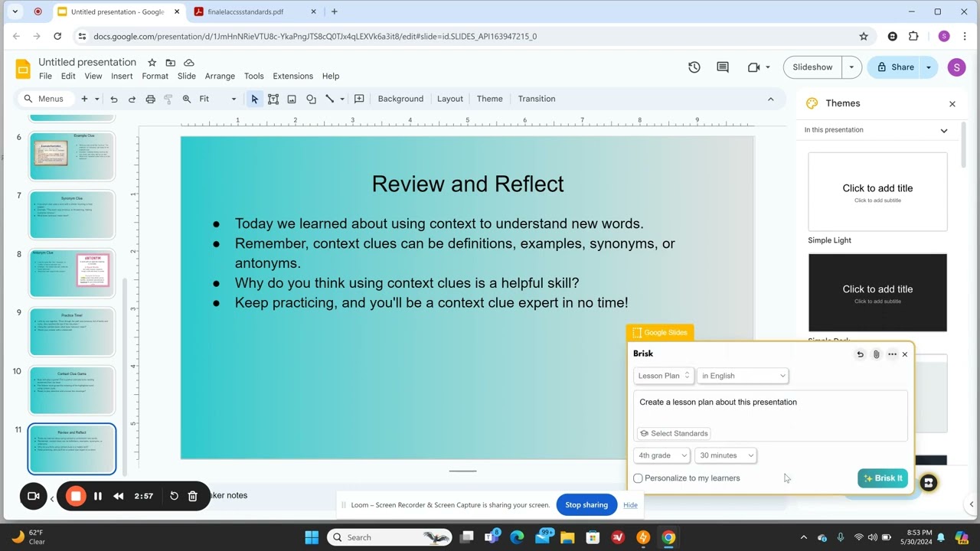
Task: Click the Brisk panel undo arrow
Action: [860, 354]
